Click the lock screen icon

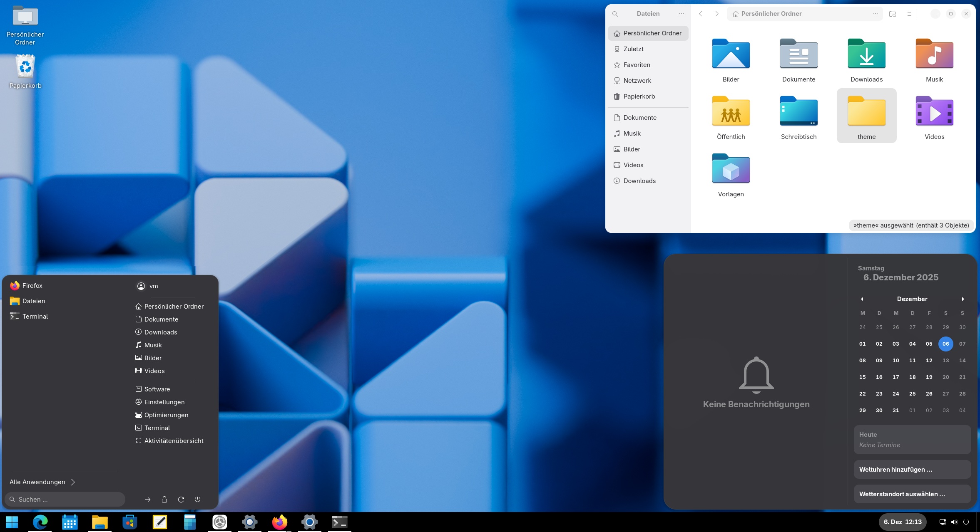click(x=164, y=499)
